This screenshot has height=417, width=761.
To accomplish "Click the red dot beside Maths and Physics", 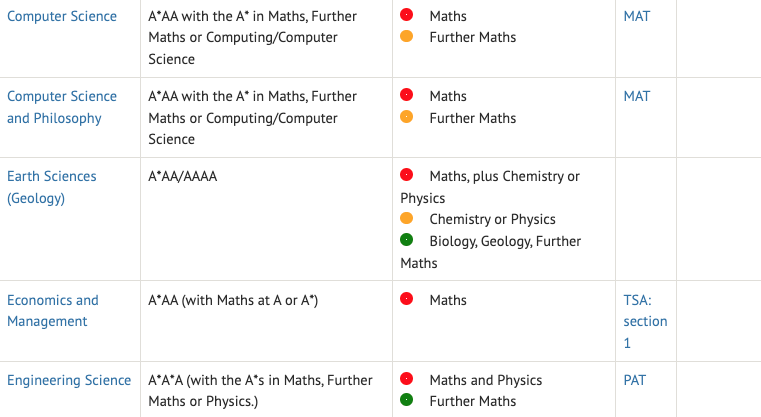I will click(x=406, y=379).
